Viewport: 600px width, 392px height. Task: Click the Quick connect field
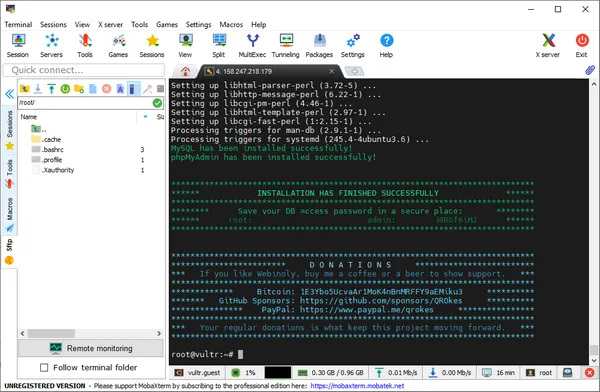tap(84, 70)
